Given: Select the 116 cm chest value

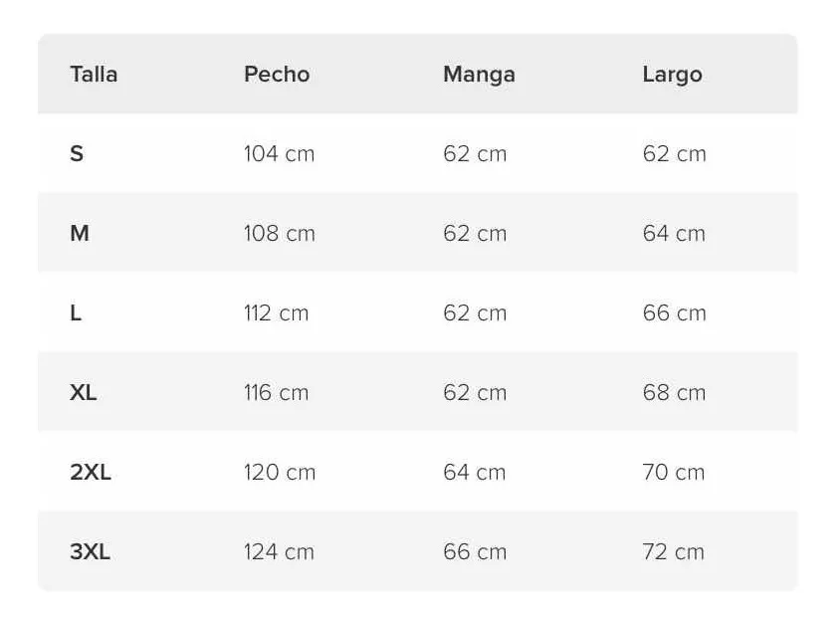Looking at the screenshot, I should (x=277, y=393).
